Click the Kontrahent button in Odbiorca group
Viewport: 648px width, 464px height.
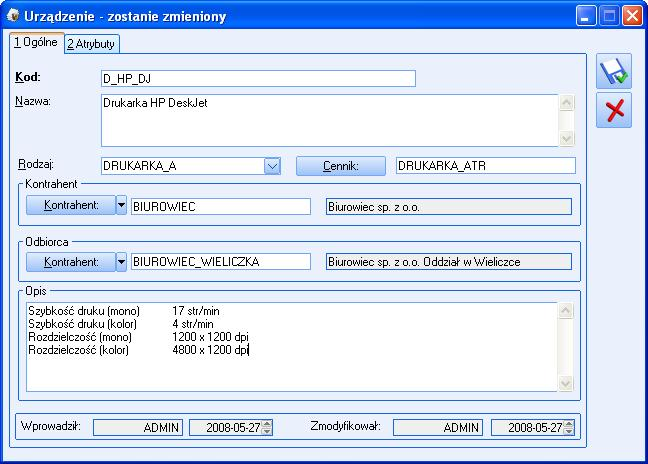point(71,262)
